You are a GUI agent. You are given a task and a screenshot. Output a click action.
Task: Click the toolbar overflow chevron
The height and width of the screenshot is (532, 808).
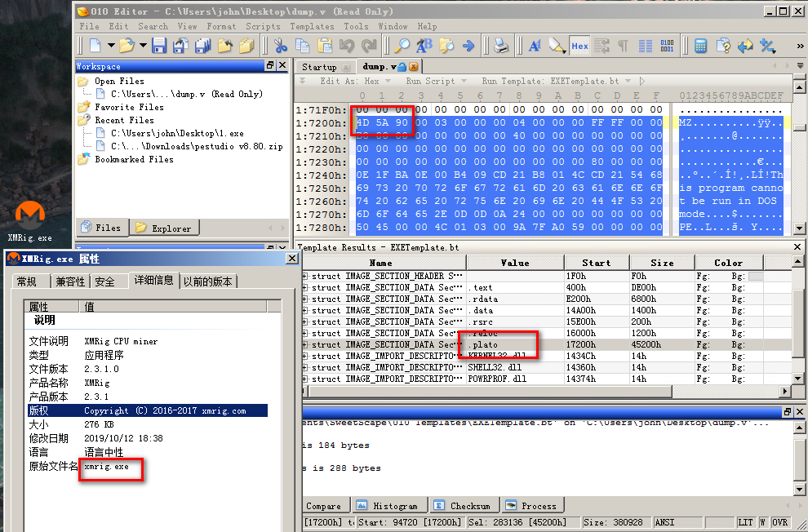[x=801, y=46]
